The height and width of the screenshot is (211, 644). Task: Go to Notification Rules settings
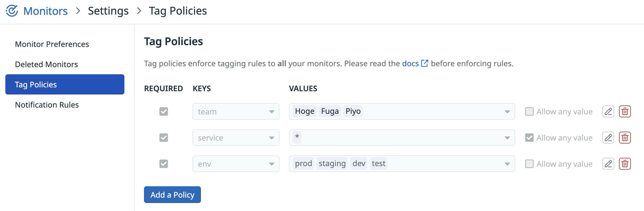click(x=47, y=105)
